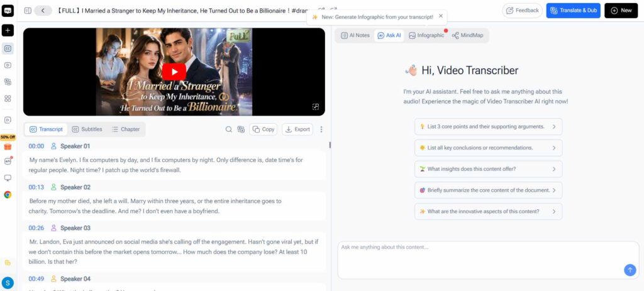This screenshot has width=644, height=291.
Task: Click the green Speaker 02 person icon
Action: point(53,187)
